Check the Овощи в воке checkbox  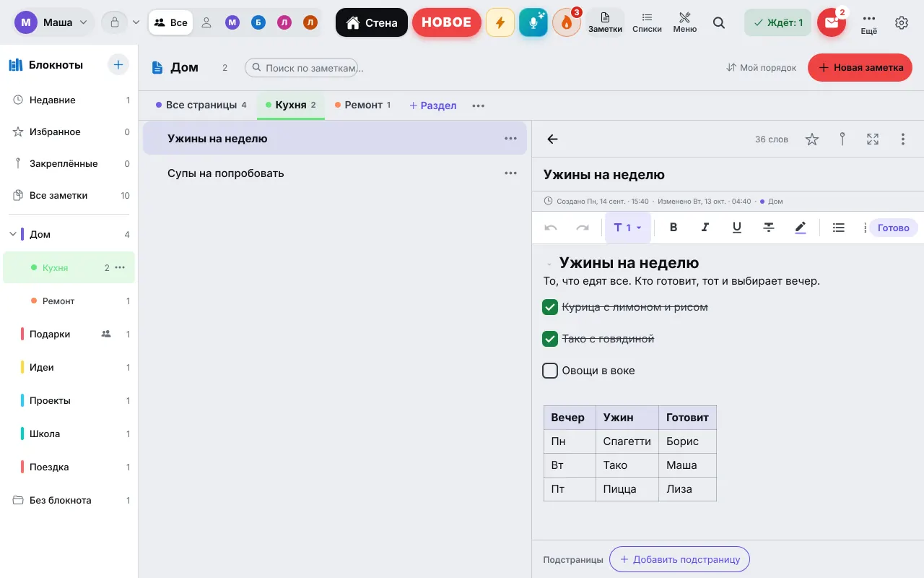point(550,371)
